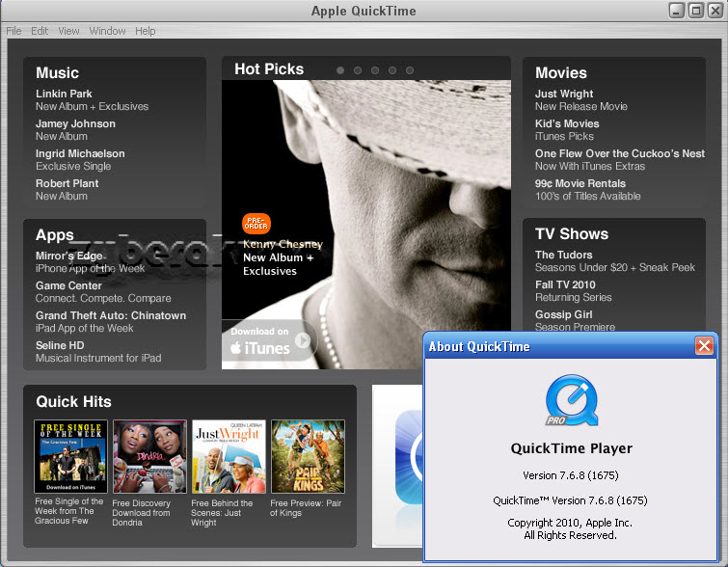This screenshot has width=728, height=567.
Task: Click the Quick Hits heading
Action: tap(73, 401)
